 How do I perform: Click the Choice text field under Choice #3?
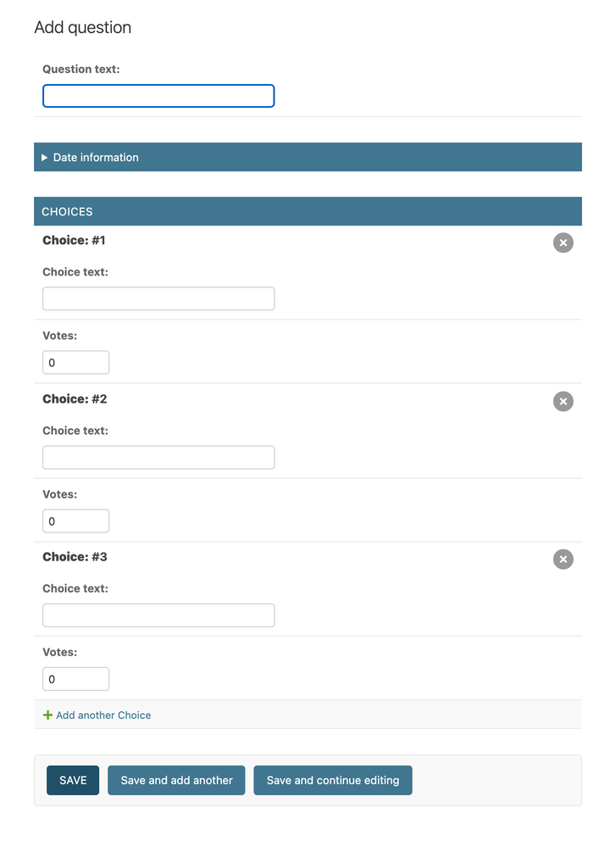tap(158, 615)
